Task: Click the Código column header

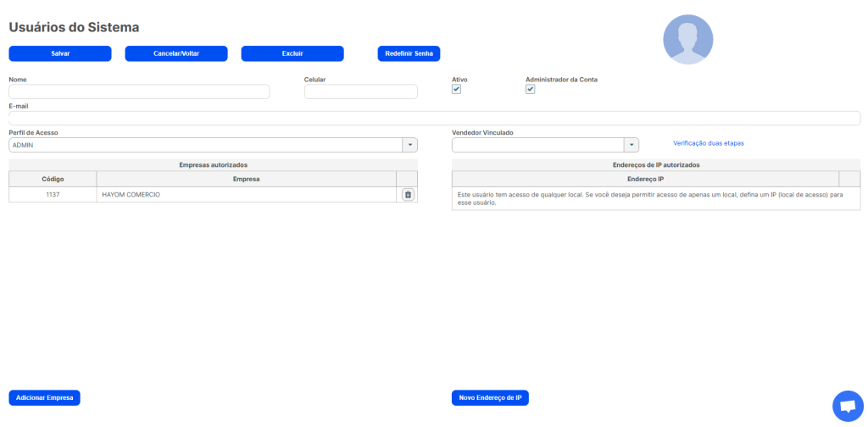Action: coord(53,180)
